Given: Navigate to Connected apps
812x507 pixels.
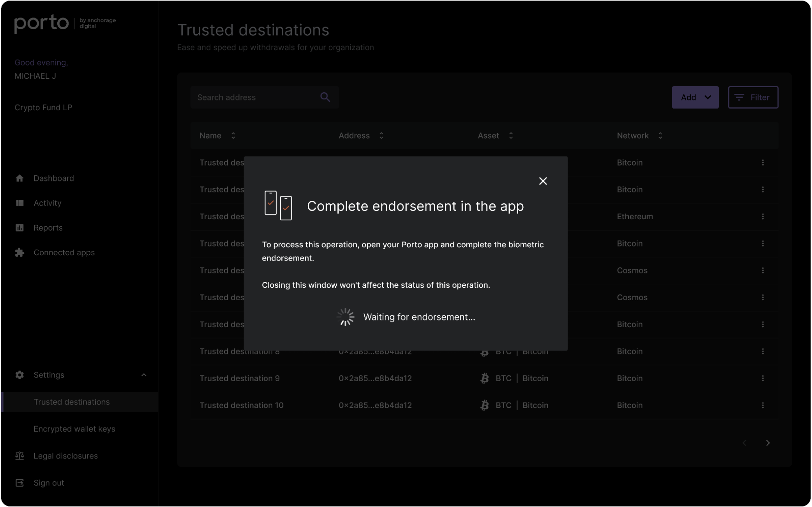Looking at the screenshot, I should tap(64, 253).
